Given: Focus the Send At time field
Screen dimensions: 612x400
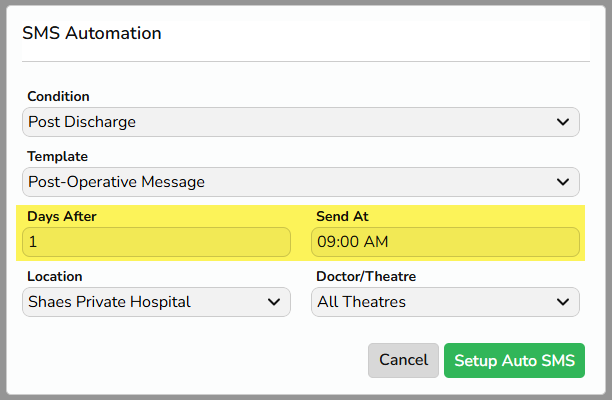Looking at the screenshot, I should coord(445,242).
